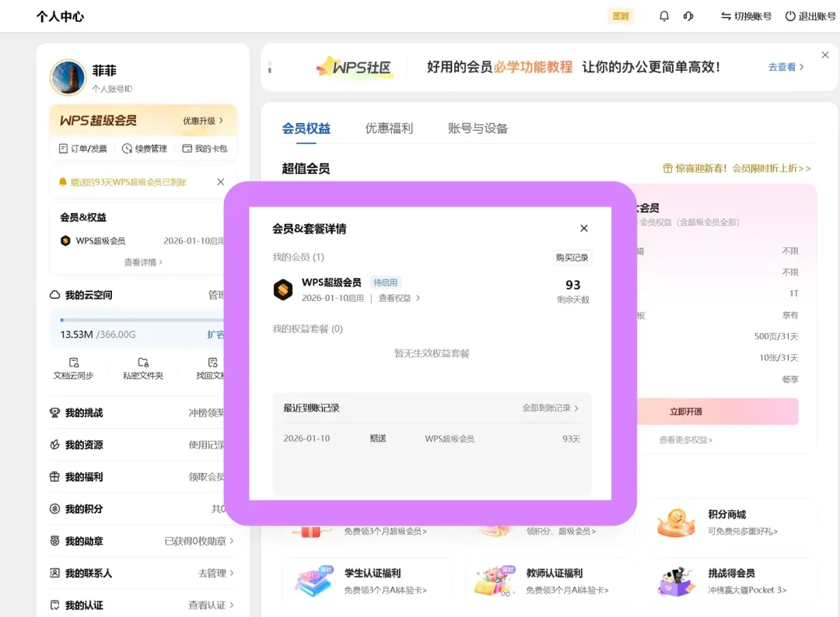Click the 我的云空间 cloud icon
The image size is (840, 617).
coord(54,295)
